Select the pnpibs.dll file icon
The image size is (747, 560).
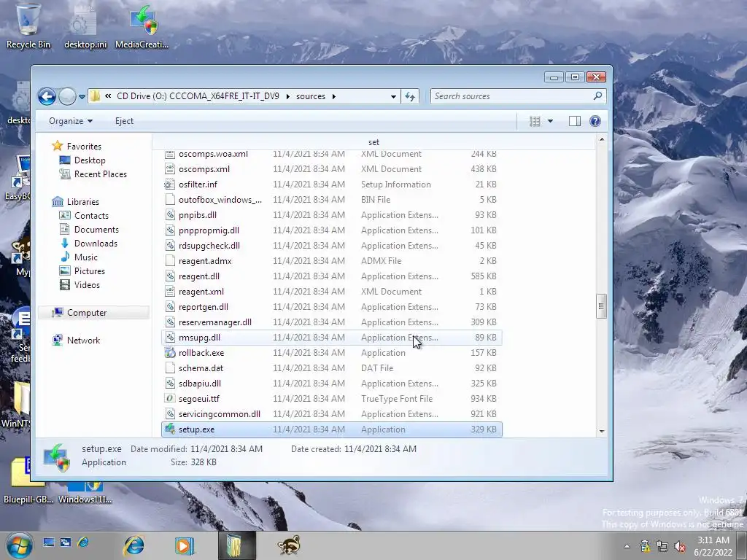[169, 215]
